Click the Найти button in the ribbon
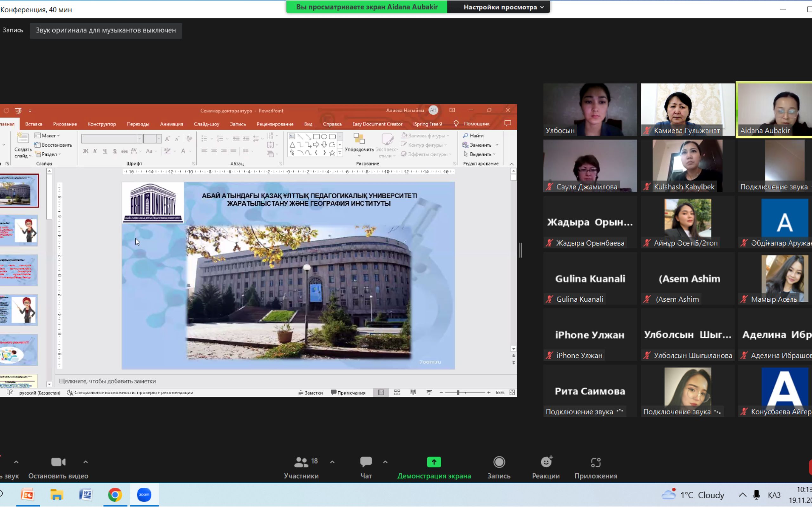Image resolution: width=812 pixels, height=507 pixels. (473, 136)
